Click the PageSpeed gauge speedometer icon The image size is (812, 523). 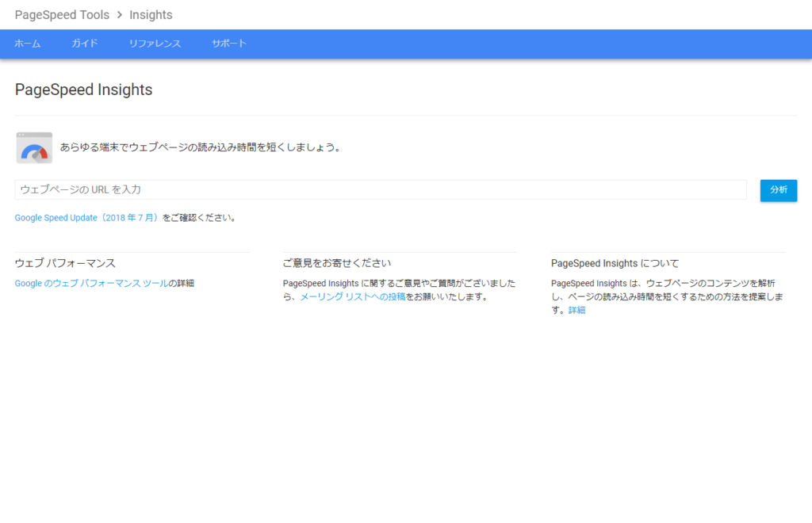click(34, 148)
